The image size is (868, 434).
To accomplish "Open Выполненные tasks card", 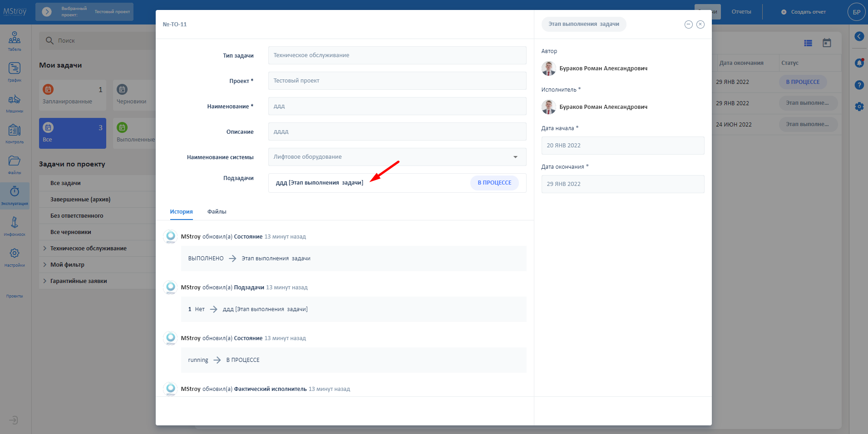I will 134,133.
